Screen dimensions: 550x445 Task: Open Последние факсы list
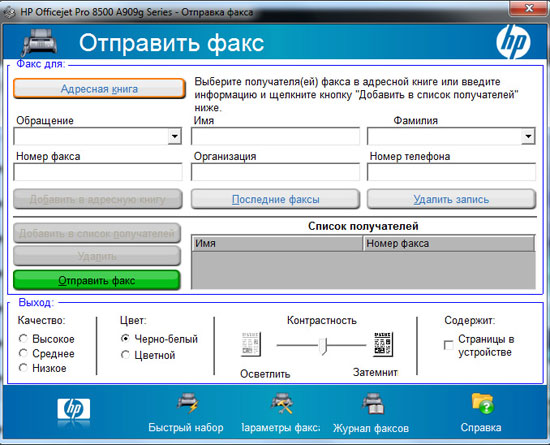(x=275, y=199)
